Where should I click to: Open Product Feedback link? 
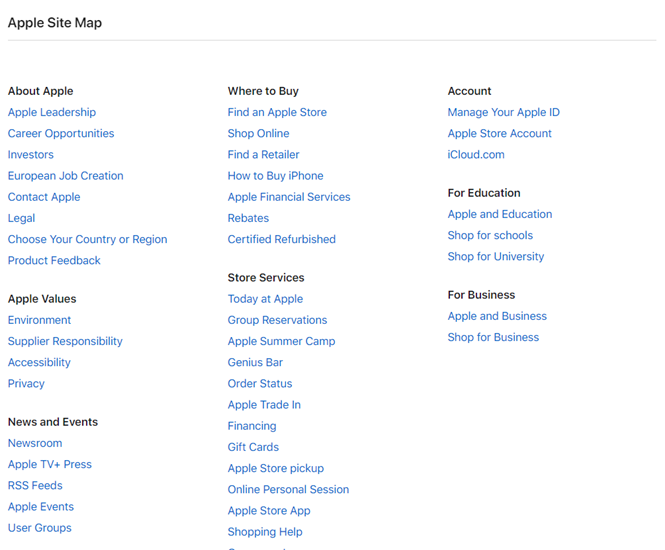point(54,261)
